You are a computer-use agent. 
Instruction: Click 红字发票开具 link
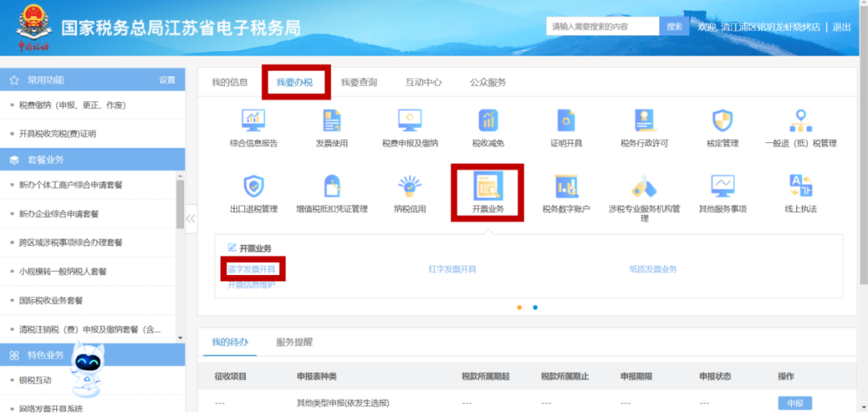coord(452,269)
